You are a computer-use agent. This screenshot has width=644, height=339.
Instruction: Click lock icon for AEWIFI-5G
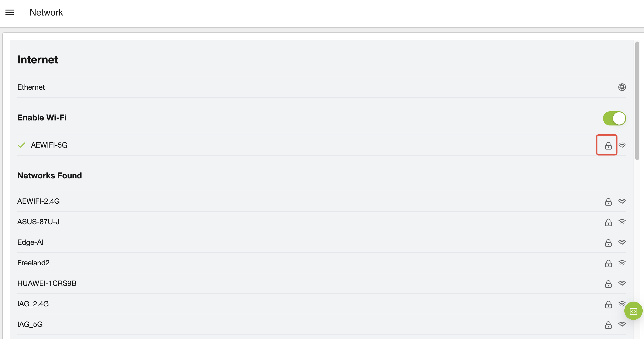click(x=608, y=146)
